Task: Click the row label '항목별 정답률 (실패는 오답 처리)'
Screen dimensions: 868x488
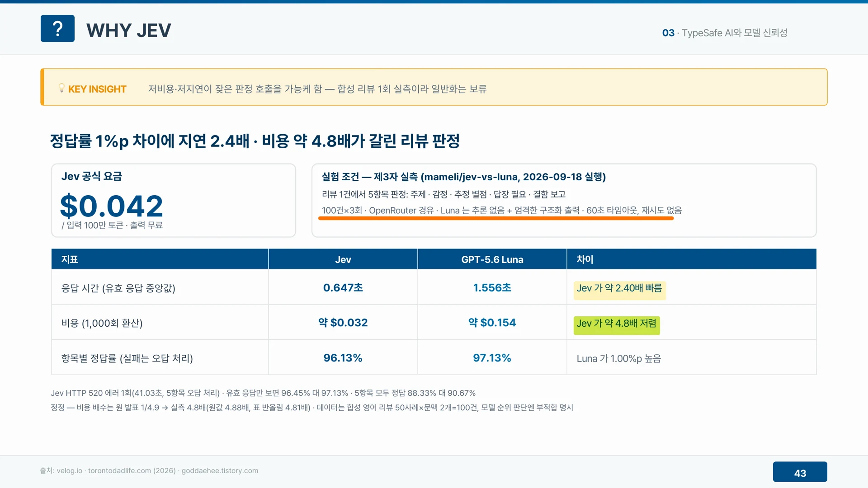Action: coord(127,358)
